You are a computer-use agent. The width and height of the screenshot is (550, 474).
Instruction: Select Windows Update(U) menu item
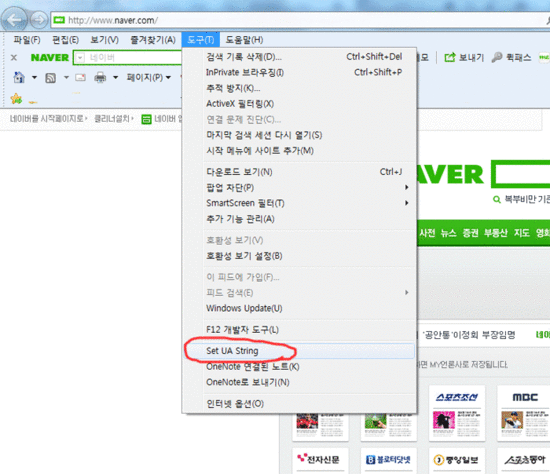click(x=299, y=308)
